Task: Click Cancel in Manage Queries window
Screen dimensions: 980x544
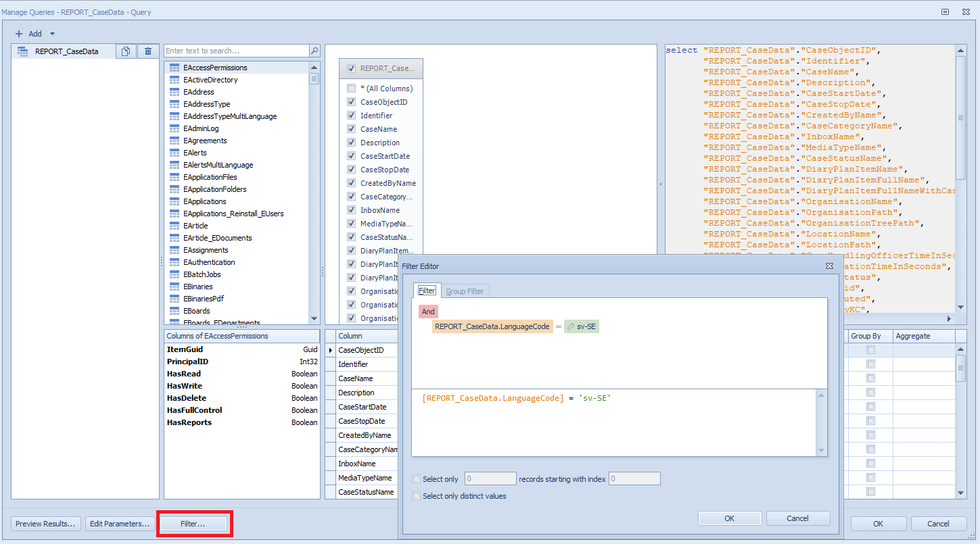Action: coord(938,524)
